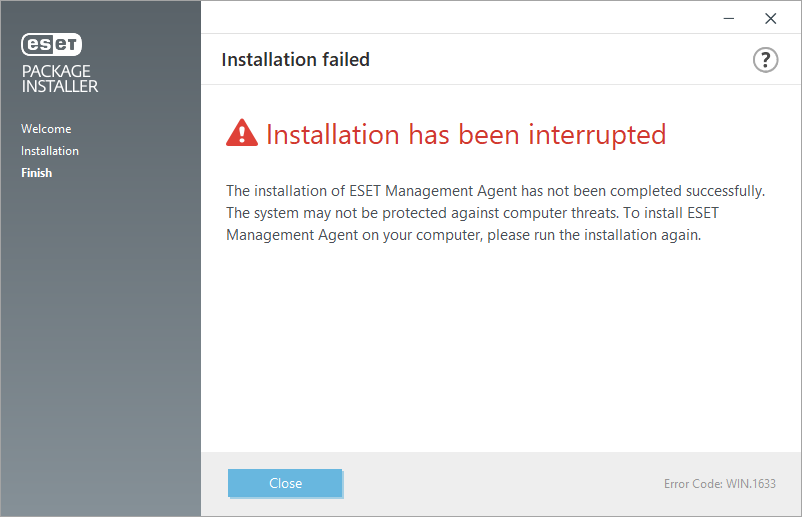
Task: Click the Error Code WIN.1633 text
Action: (x=719, y=484)
